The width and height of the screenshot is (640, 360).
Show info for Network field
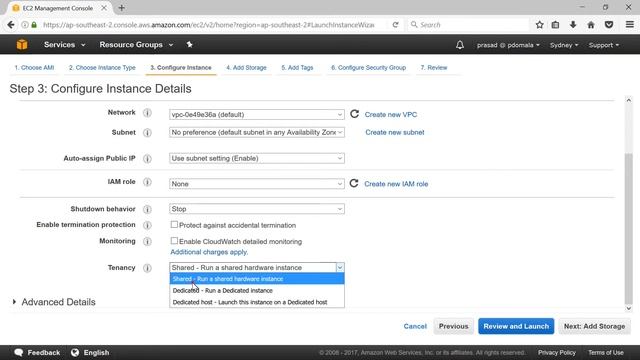147,113
